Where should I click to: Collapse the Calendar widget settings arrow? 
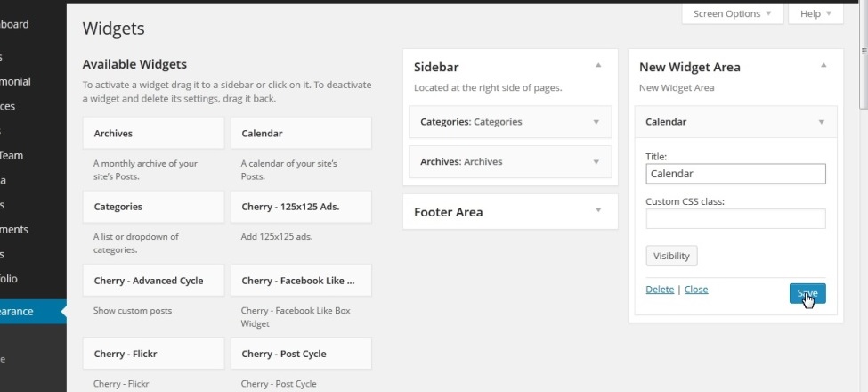(x=821, y=122)
